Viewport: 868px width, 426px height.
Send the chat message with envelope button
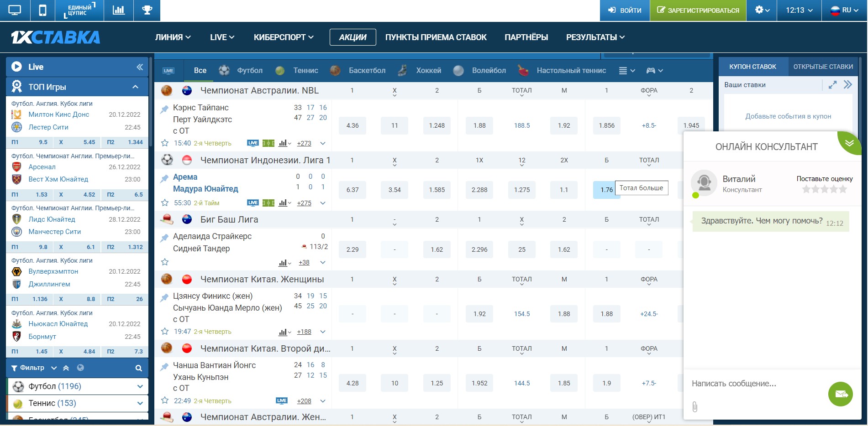click(841, 394)
